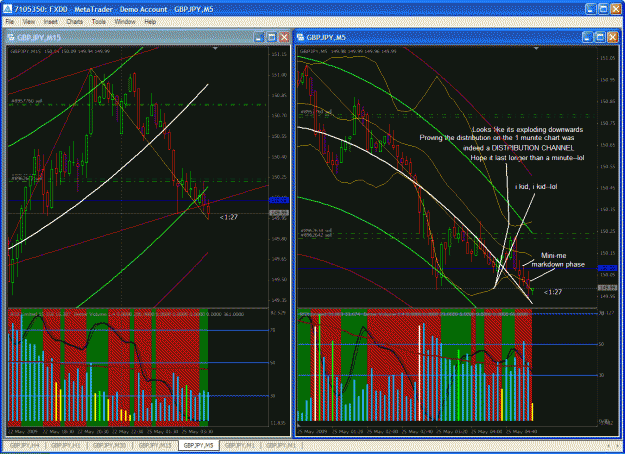The height and width of the screenshot is (454, 625).
Task: Click the '22 May 2009' date on M15 time axis
Action: click(22, 432)
